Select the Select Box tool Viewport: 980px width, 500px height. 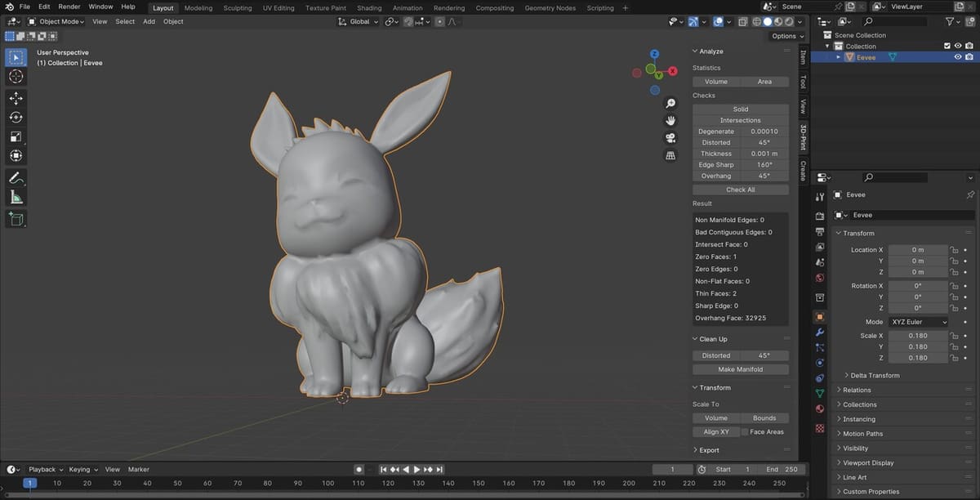16,57
